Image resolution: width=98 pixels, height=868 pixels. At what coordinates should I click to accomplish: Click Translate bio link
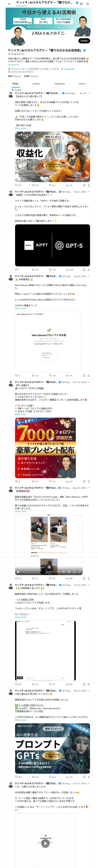coord(14,64)
